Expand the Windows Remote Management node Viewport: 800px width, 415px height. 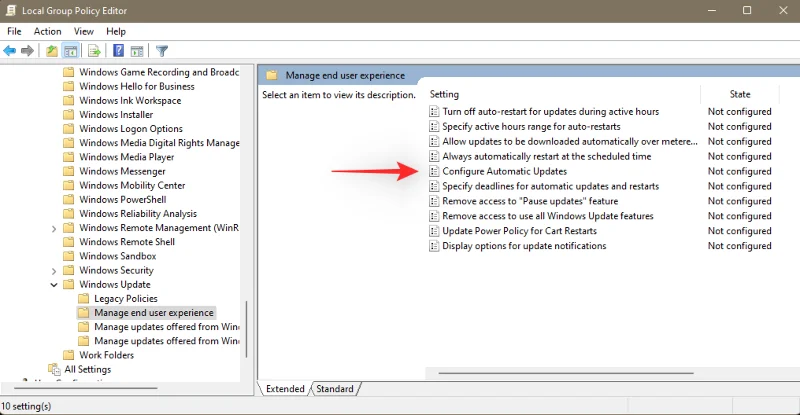coord(54,229)
